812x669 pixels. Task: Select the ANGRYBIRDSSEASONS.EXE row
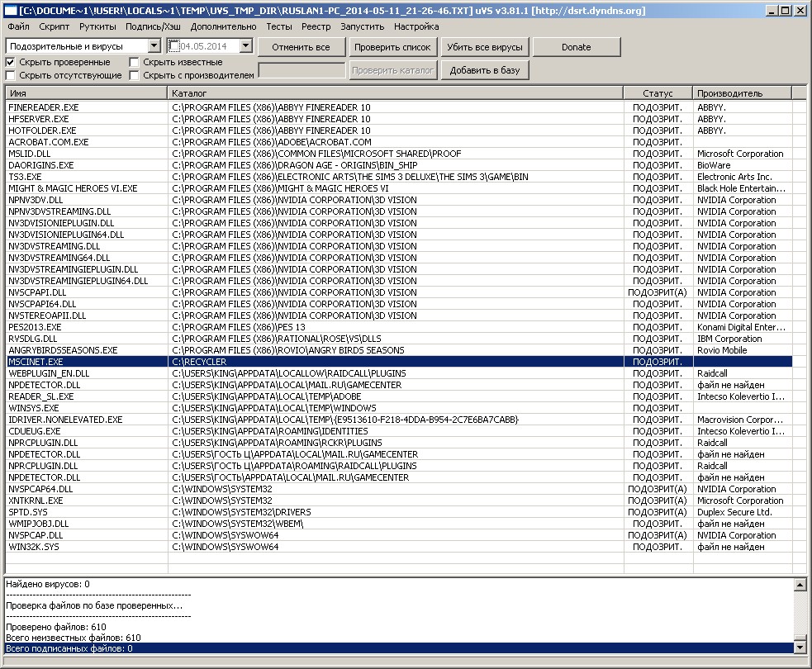[x=399, y=350]
